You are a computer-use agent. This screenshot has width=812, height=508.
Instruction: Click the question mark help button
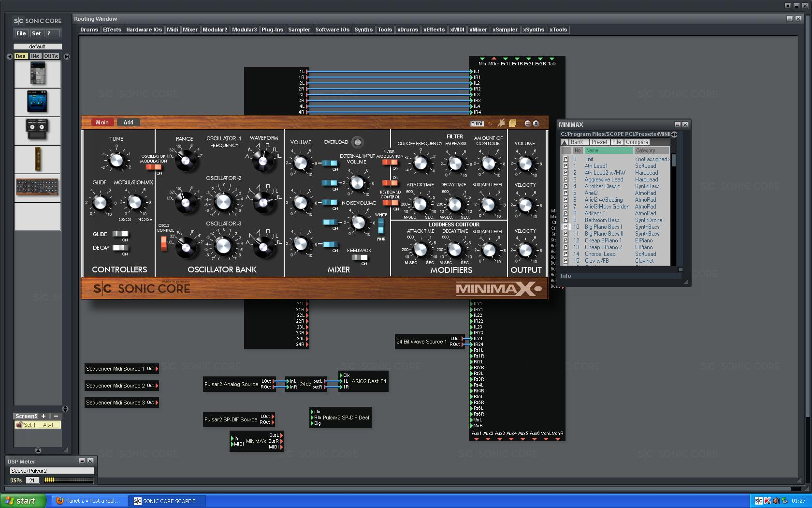[53, 33]
